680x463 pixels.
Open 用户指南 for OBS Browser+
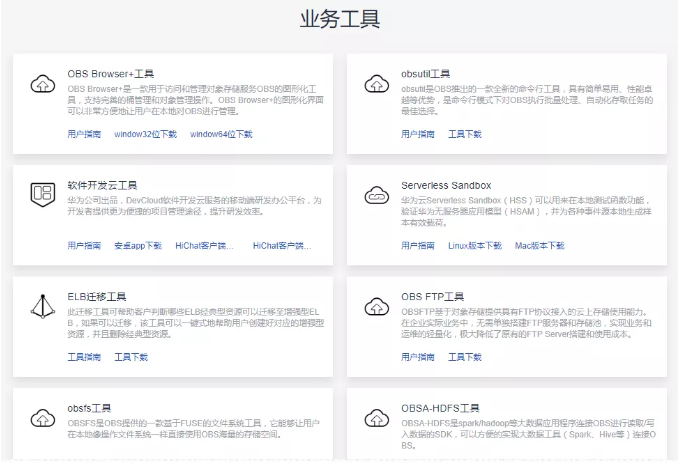84,134
